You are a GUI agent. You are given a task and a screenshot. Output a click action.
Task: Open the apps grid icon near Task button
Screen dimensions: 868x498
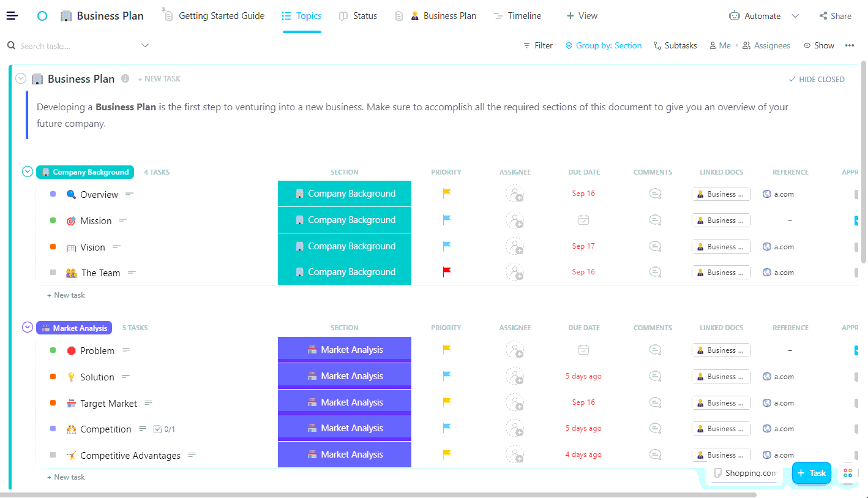[848, 473]
